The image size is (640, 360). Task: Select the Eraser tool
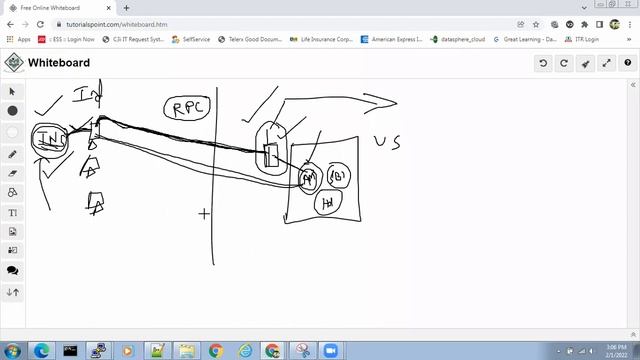coord(12,173)
